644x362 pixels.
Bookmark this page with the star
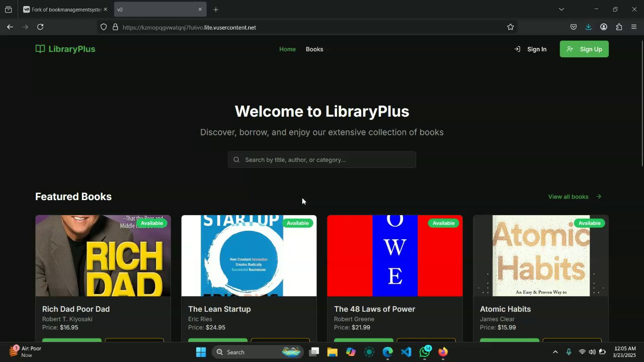tap(510, 27)
